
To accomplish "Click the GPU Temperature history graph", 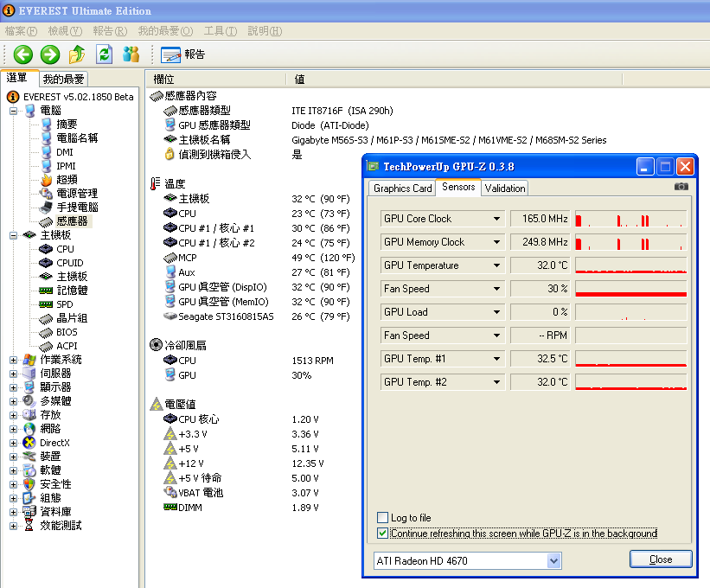I will point(630,265).
